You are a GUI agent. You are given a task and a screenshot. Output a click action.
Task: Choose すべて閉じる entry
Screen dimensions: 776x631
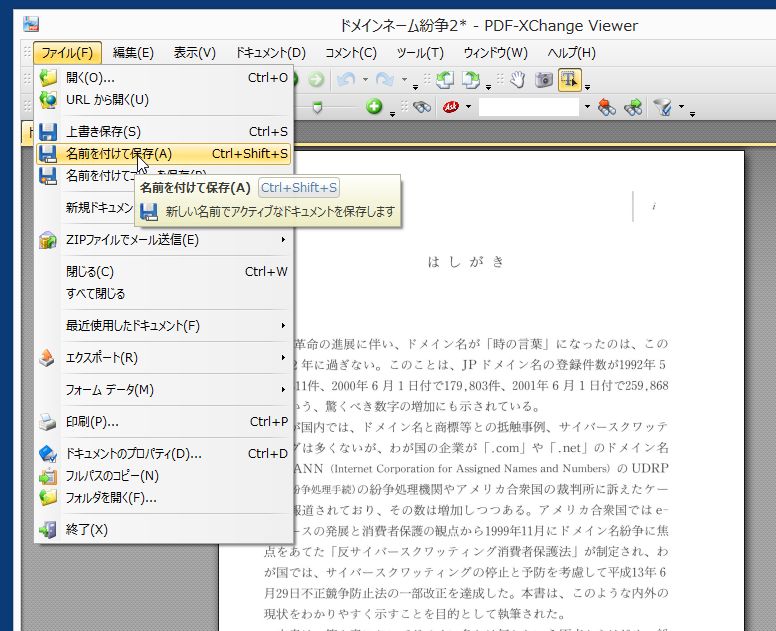163,294
